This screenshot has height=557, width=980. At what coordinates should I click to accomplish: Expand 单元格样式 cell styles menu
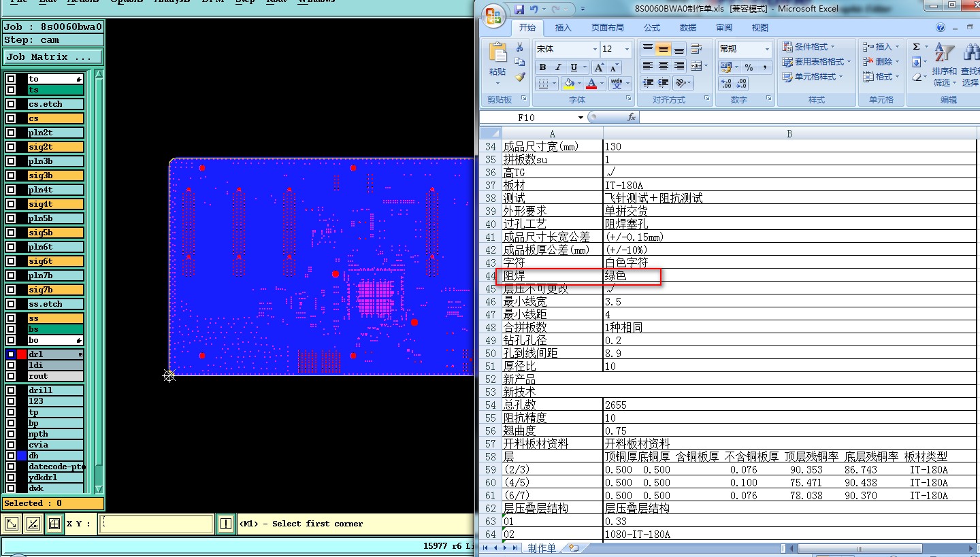814,77
